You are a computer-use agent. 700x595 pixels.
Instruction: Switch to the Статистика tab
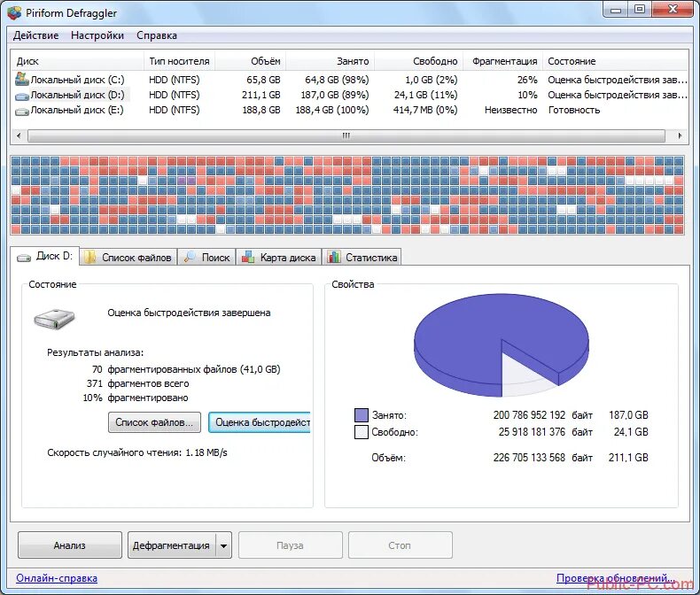362,258
